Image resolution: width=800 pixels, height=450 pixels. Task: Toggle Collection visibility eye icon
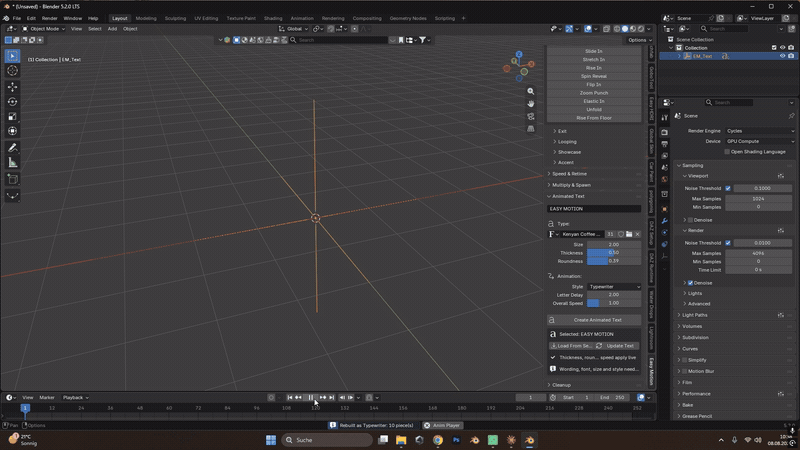(783, 47)
